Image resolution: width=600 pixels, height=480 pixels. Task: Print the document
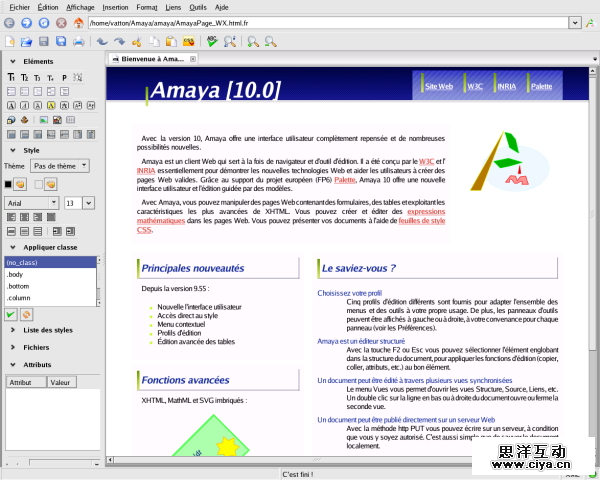click(78, 41)
